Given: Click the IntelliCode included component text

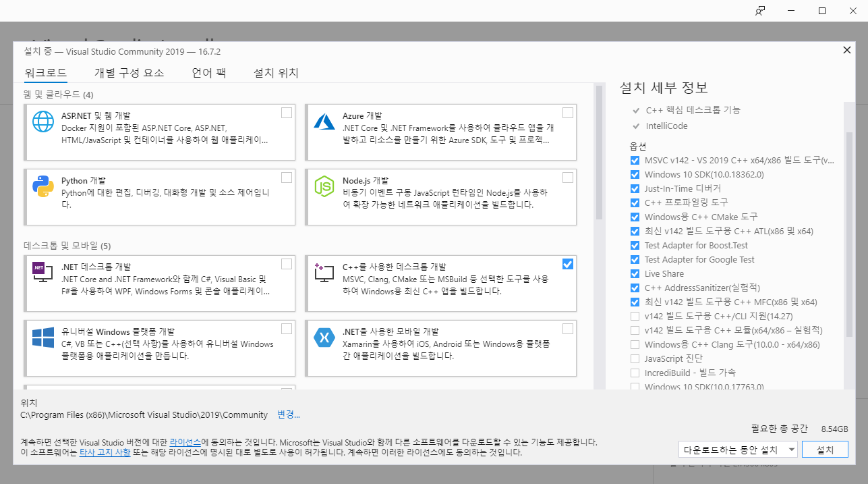Looking at the screenshot, I should [x=667, y=126].
